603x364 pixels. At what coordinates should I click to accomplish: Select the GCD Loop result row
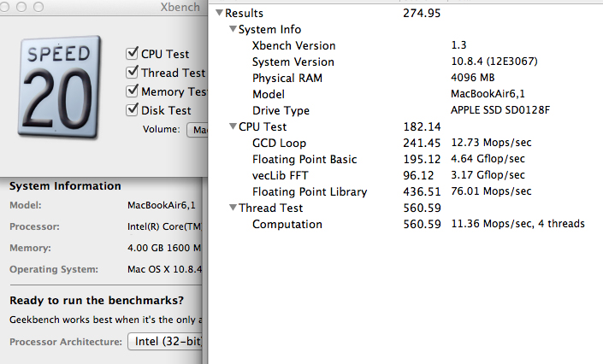405,143
